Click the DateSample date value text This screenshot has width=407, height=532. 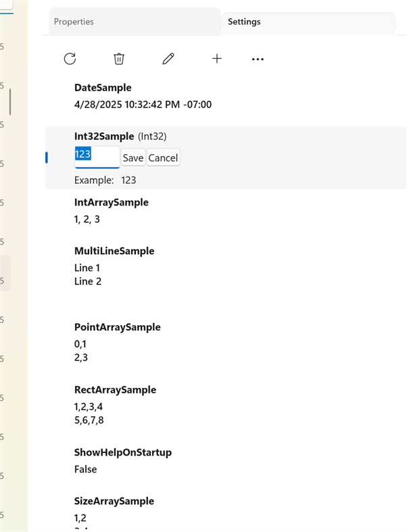pos(143,105)
